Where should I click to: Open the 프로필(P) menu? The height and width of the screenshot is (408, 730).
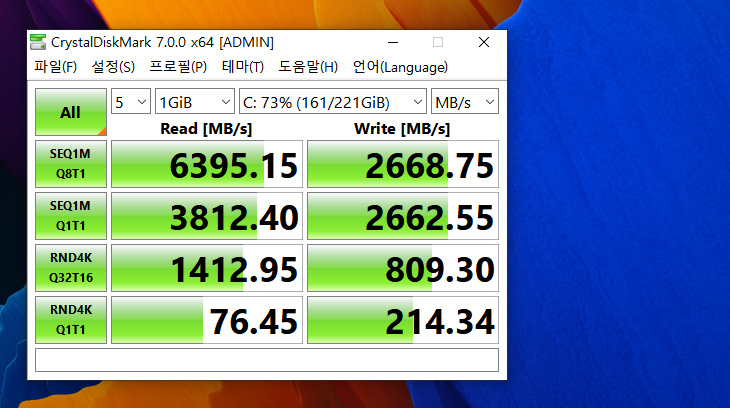[178, 67]
